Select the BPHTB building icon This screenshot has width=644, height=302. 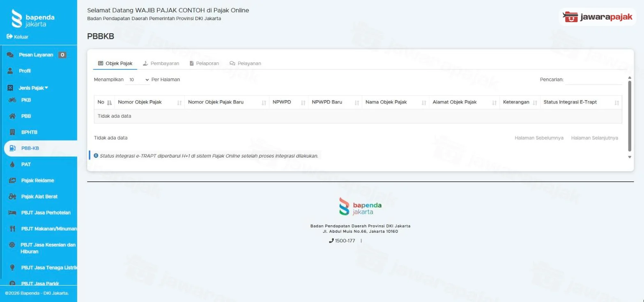point(12,132)
